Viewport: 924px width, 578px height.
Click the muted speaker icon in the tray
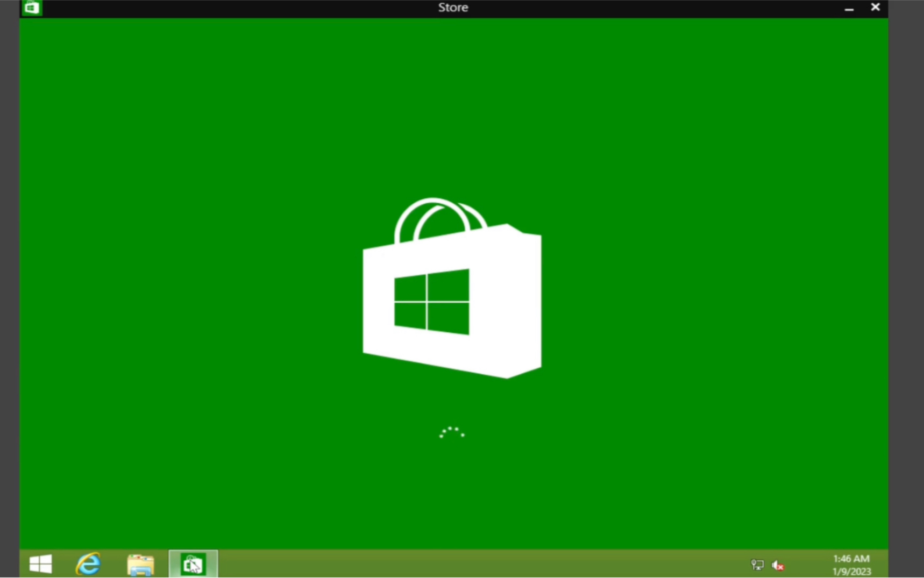click(x=778, y=565)
